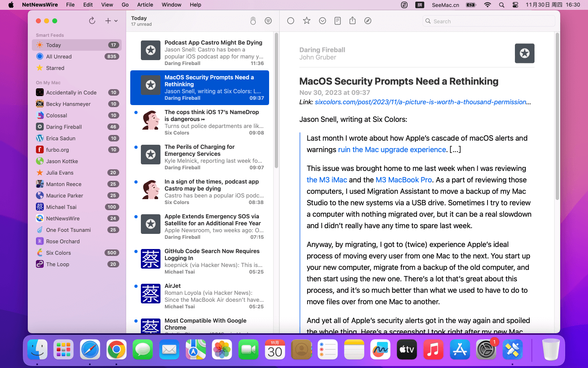Open 'Apple Extends Emergency SOS' article

pyautogui.click(x=200, y=227)
